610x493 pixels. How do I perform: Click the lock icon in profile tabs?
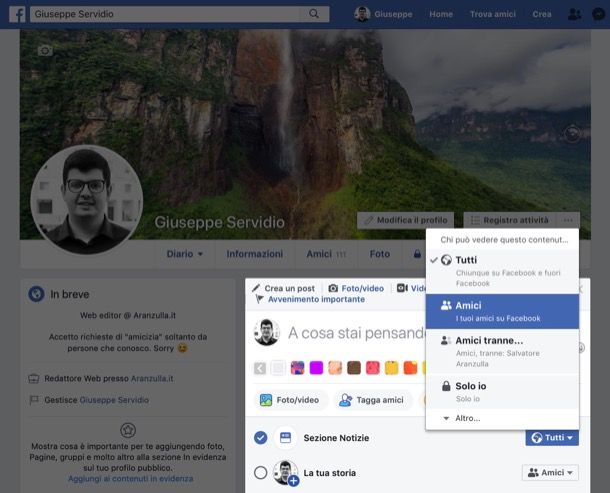(417, 254)
